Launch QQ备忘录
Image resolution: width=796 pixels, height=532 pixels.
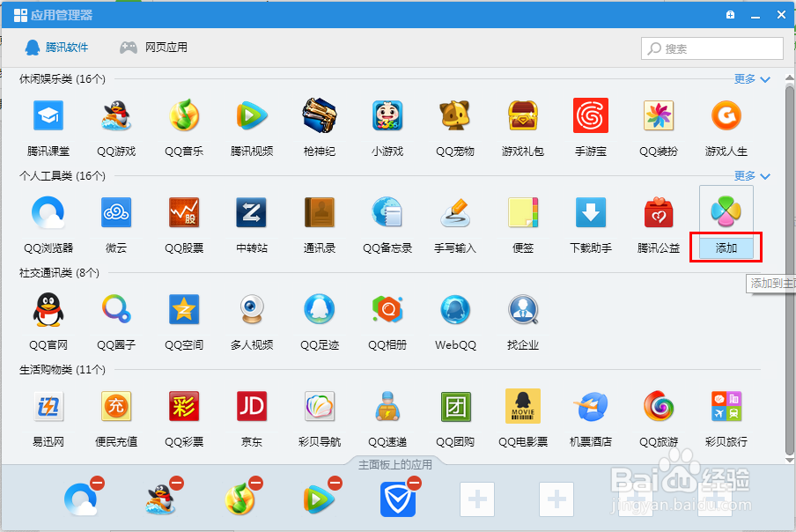[x=387, y=212]
